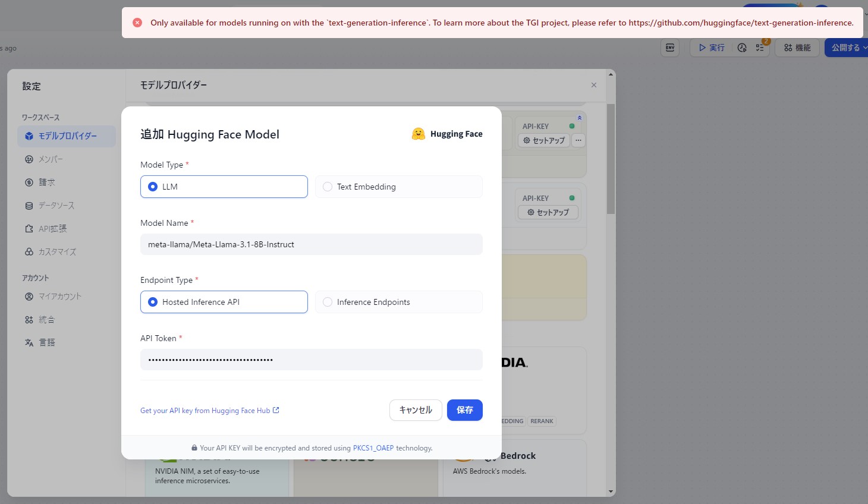This screenshot has height=504, width=868.
Task: Click the data source database icon
Action: coord(29,206)
